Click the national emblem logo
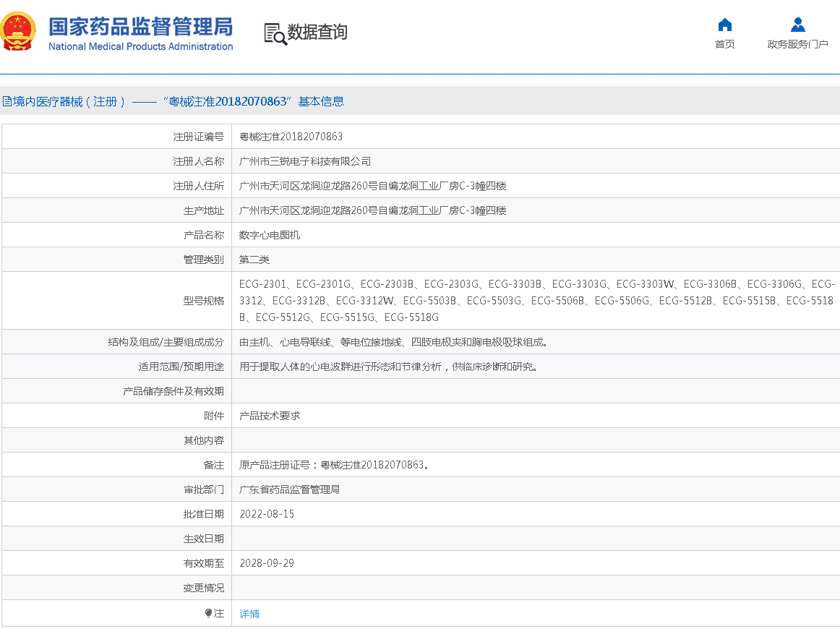The width and height of the screenshot is (840, 629). pos(19,32)
